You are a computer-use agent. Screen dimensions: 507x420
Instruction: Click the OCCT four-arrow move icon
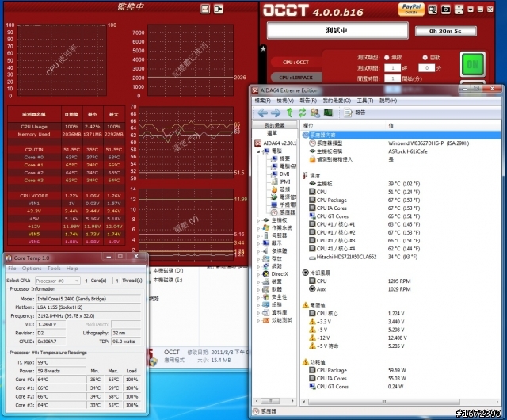click(459, 10)
